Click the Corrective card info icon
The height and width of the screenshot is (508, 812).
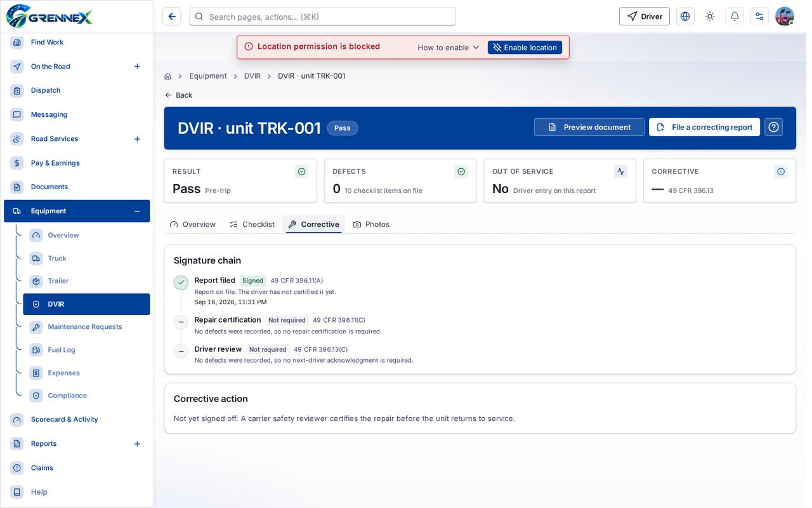point(781,171)
